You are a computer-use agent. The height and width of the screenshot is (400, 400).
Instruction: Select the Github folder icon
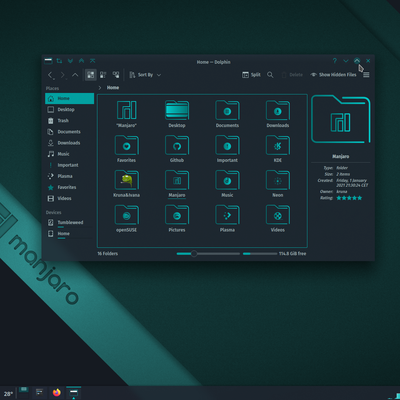(177, 145)
